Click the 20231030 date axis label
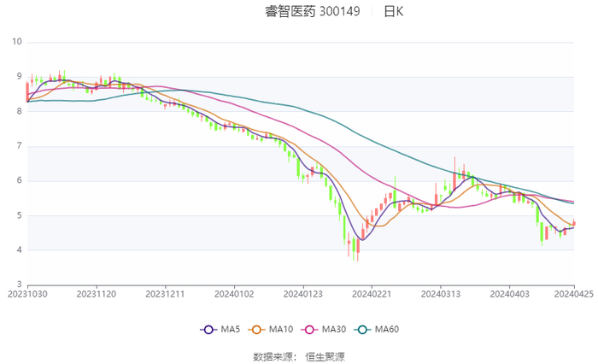The height and width of the screenshot is (364, 598). coord(27,293)
